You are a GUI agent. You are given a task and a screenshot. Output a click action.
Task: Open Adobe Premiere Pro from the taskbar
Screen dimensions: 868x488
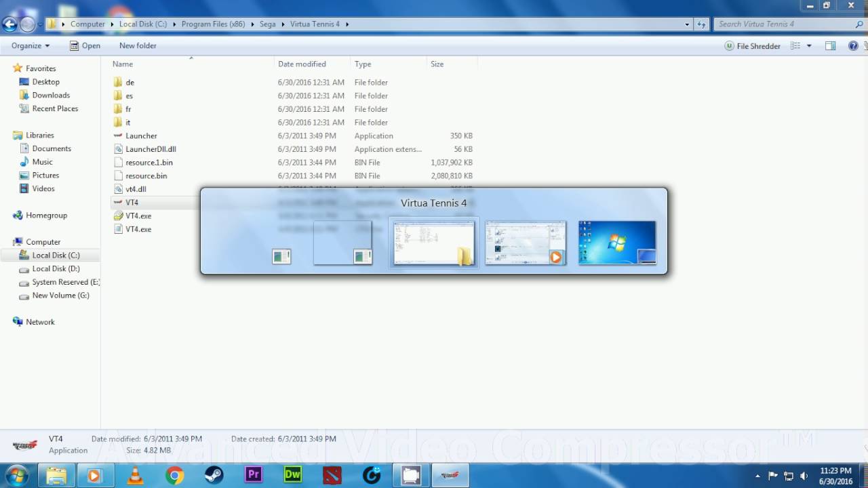(x=253, y=476)
